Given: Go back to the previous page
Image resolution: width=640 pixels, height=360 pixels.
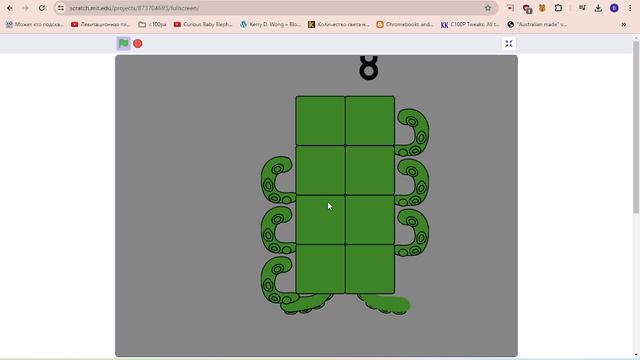Looking at the screenshot, I should pyautogui.click(x=9, y=8).
